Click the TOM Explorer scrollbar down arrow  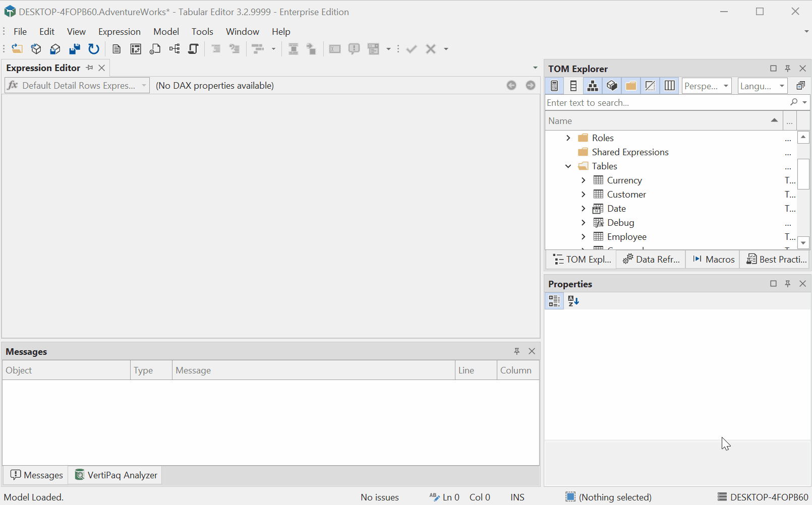click(803, 243)
